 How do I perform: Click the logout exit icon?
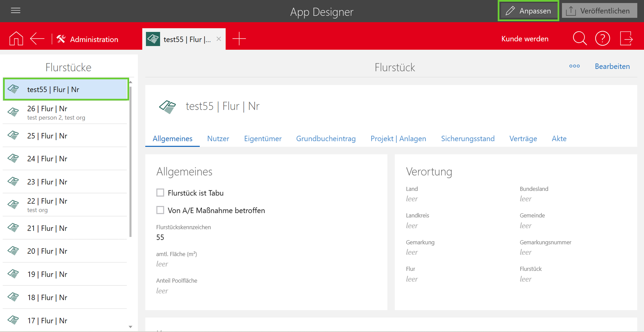tap(626, 38)
